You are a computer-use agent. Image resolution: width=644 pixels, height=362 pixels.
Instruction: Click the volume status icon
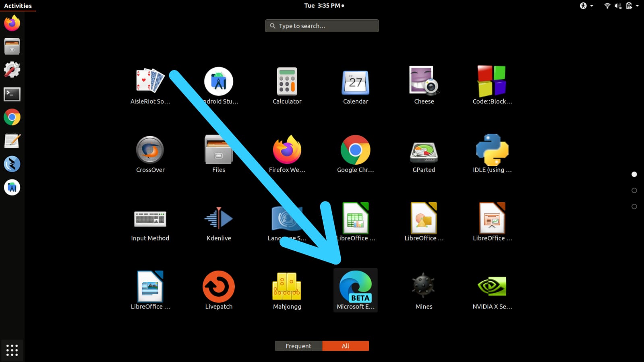click(618, 6)
